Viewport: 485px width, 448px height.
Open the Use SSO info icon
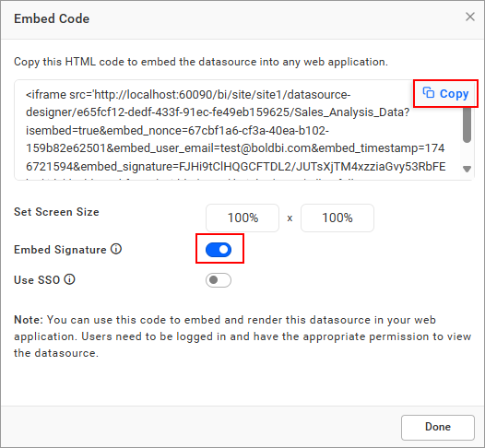tap(69, 279)
